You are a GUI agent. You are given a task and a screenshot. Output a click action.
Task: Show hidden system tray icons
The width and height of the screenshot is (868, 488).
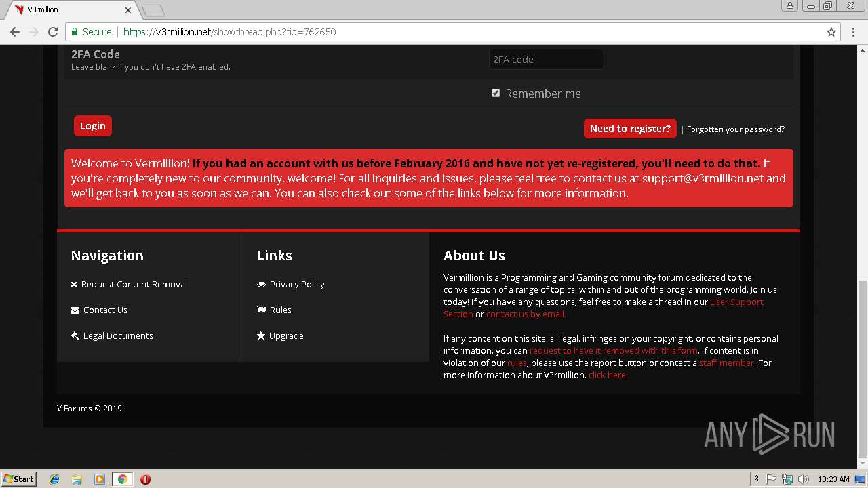756,479
